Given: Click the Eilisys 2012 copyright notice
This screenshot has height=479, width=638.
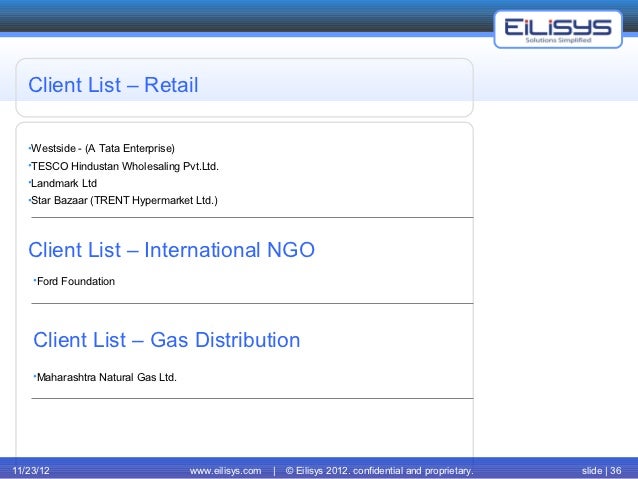Looking at the screenshot, I should tap(379, 471).
